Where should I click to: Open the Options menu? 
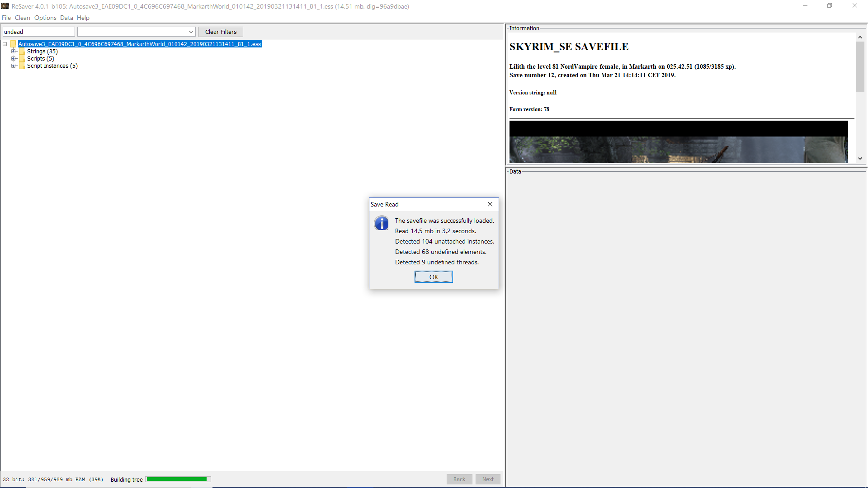pos(45,18)
